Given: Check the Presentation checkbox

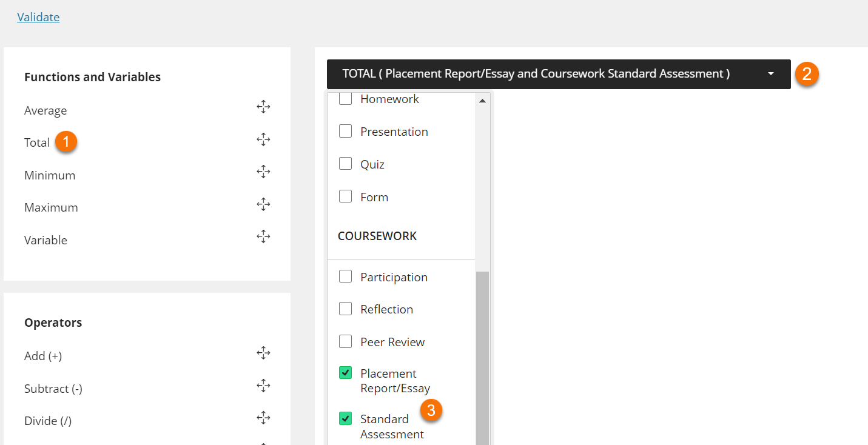Looking at the screenshot, I should 345,130.
